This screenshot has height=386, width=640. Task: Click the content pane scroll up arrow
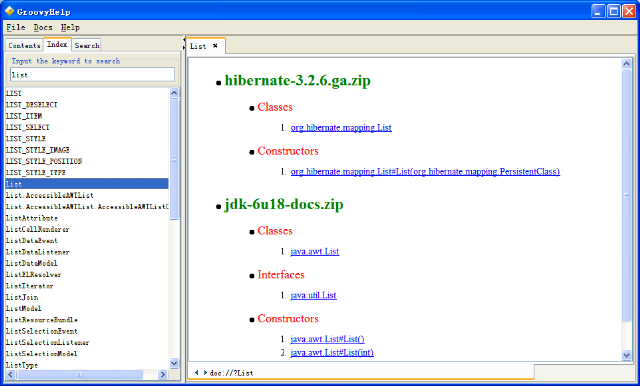pyautogui.click(x=627, y=64)
